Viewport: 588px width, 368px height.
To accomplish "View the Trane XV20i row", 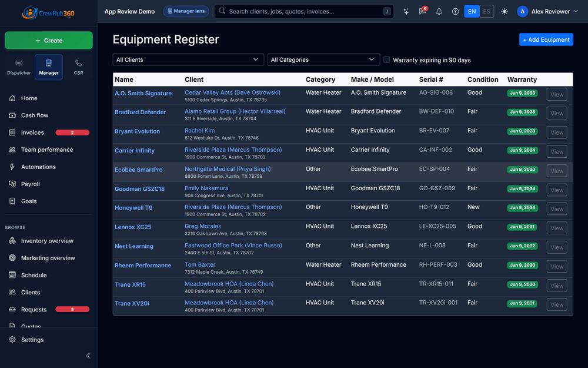I will pyautogui.click(x=557, y=304).
